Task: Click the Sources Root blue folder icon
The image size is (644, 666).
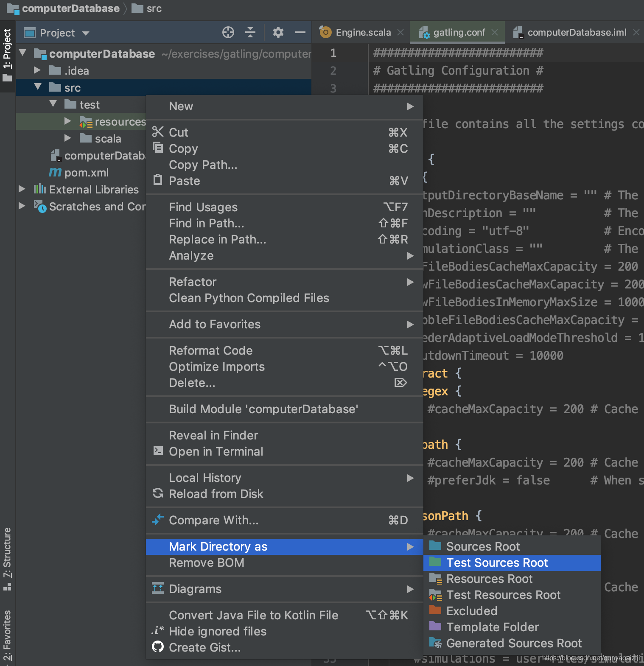Action: [435, 546]
